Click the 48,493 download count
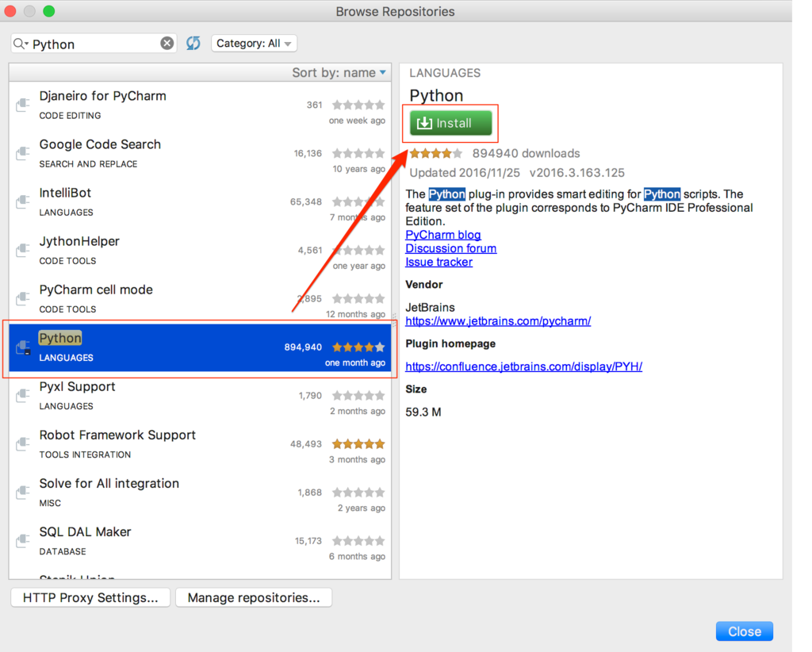812x652 pixels. (305, 444)
